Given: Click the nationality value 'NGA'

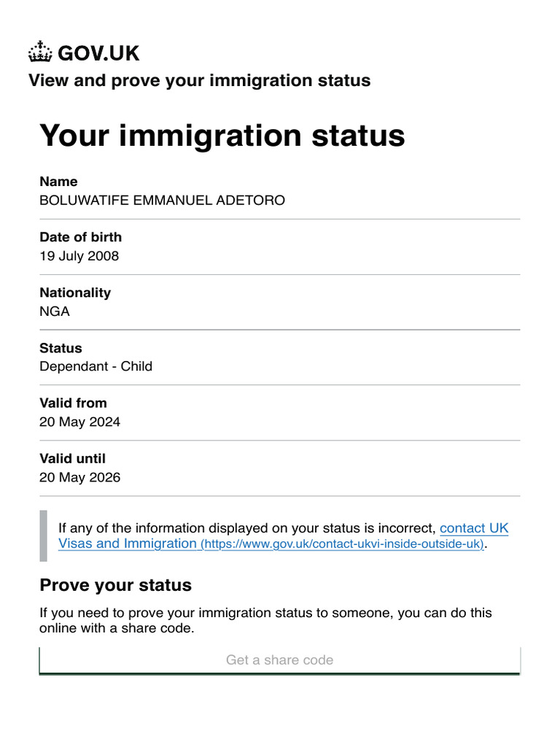Looking at the screenshot, I should (x=55, y=311).
